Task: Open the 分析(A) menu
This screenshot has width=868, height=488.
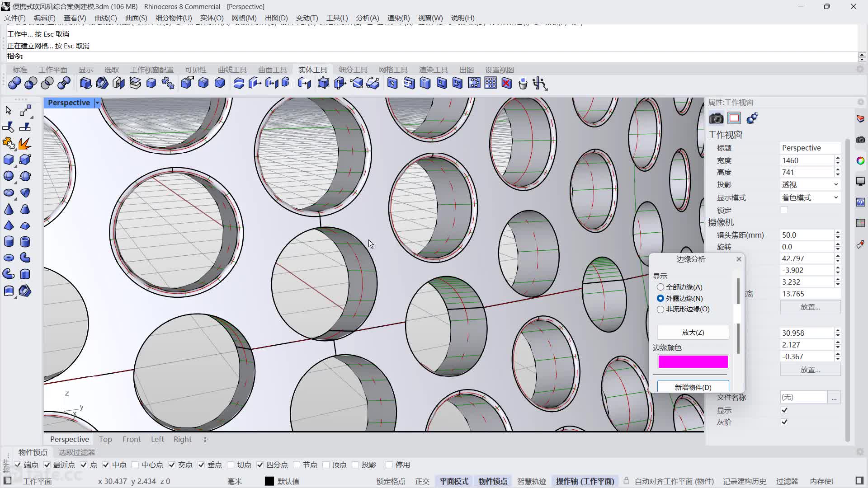Action: (x=368, y=18)
